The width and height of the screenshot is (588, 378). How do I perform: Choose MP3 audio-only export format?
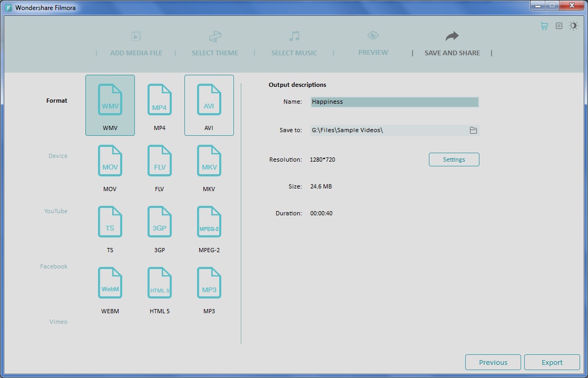coord(209,282)
